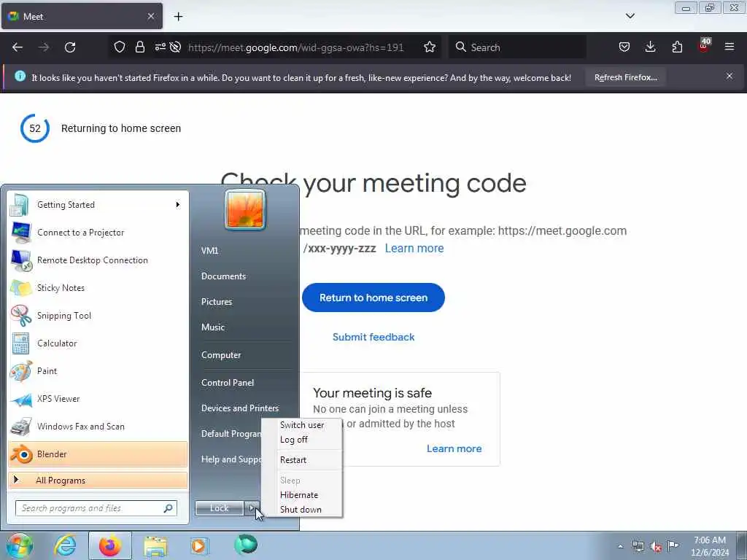The image size is (747, 560).
Task: Open Sticky Notes
Action: 98,287
